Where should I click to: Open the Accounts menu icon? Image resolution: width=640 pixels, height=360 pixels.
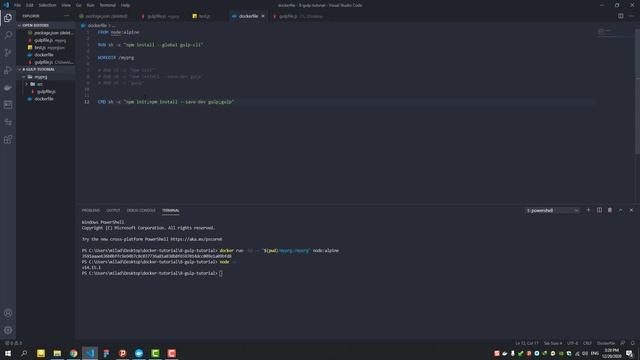click(8, 313)
